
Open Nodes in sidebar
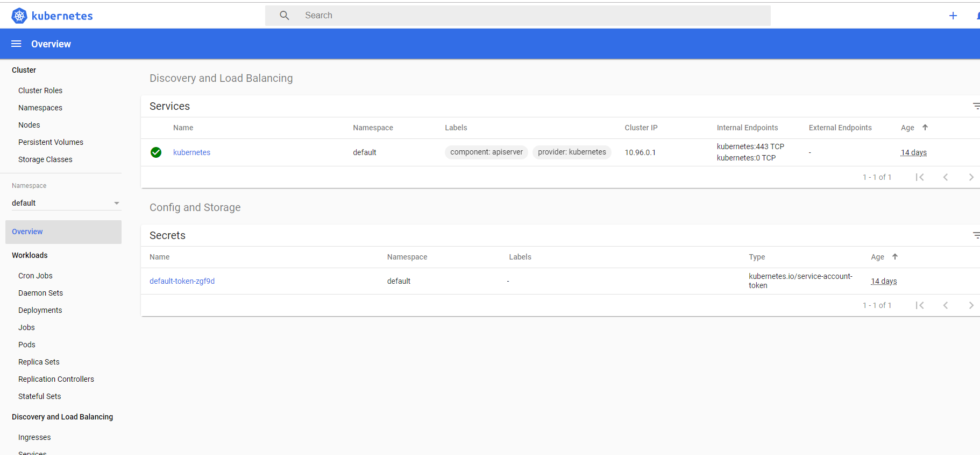(x=29, y=125)
